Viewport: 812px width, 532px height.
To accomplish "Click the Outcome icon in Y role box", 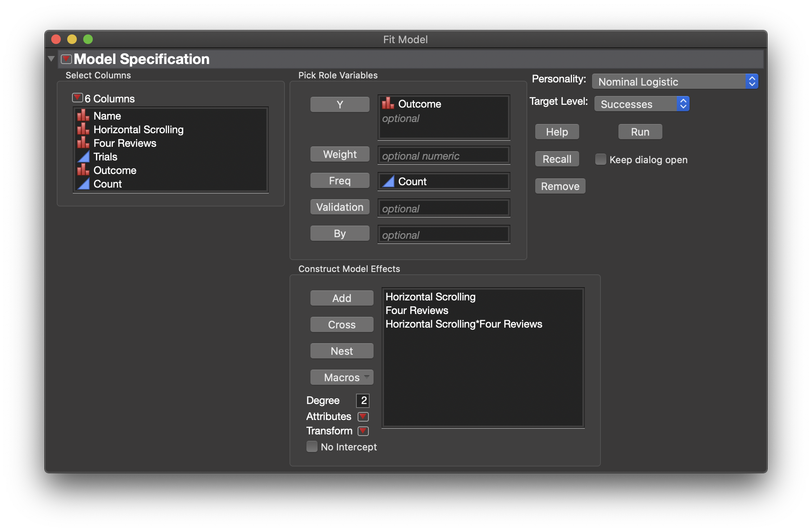I will point(388,104).
